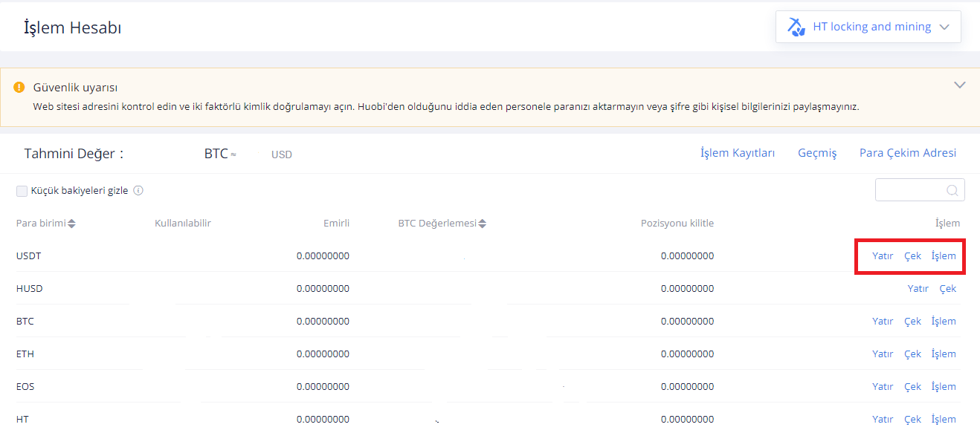Screen dimensions: 980x433
Task: Tick the Küçük bakiyeleri gizle checkbox
Action: (22, 191)
